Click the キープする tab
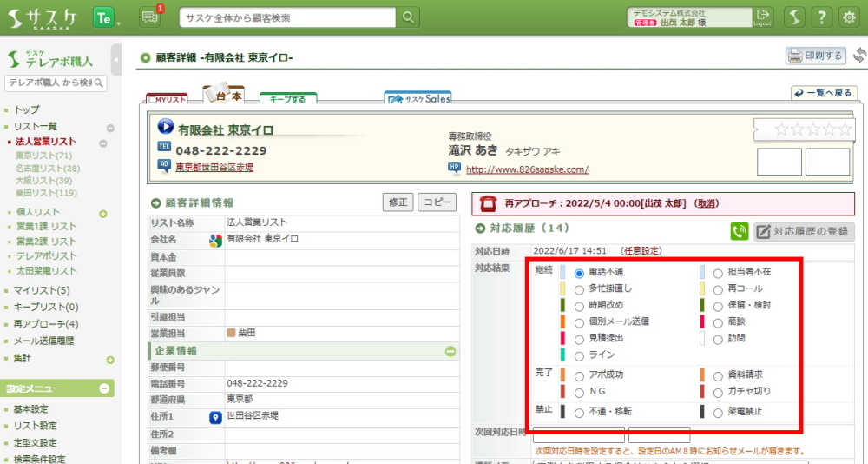 click(288, 99)
